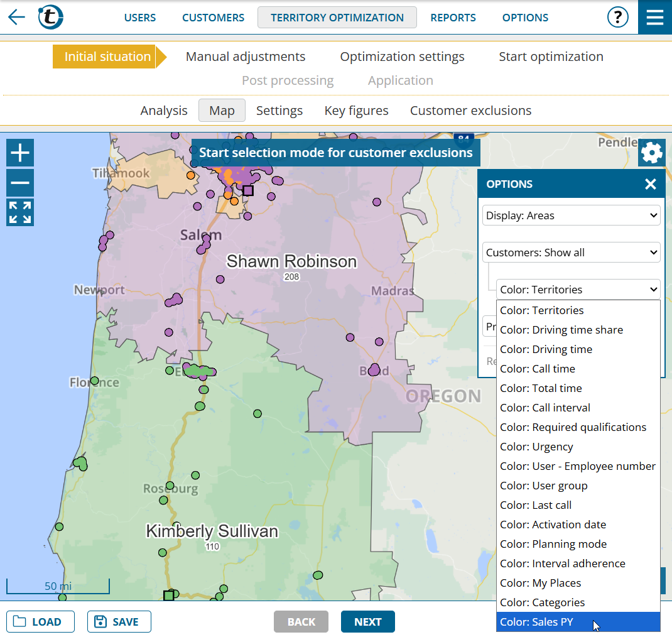672x642 pixels.
Task: Expand the Customers: Show all dropdown
Action: coord(571,253)
